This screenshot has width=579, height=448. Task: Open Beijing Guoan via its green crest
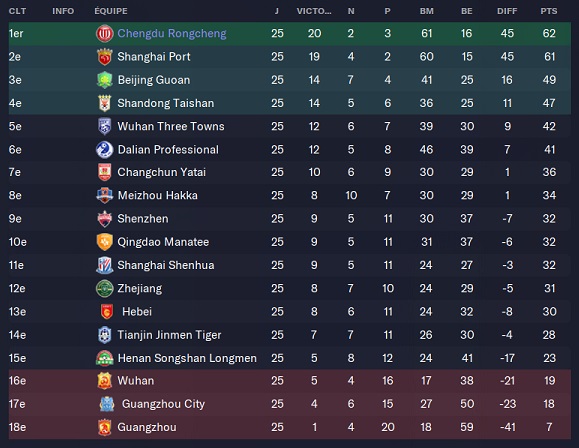[105, 80]
